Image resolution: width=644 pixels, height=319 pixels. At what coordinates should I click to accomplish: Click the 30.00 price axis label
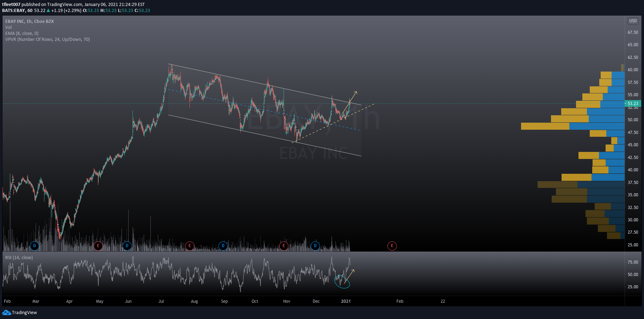click(633, 220)
